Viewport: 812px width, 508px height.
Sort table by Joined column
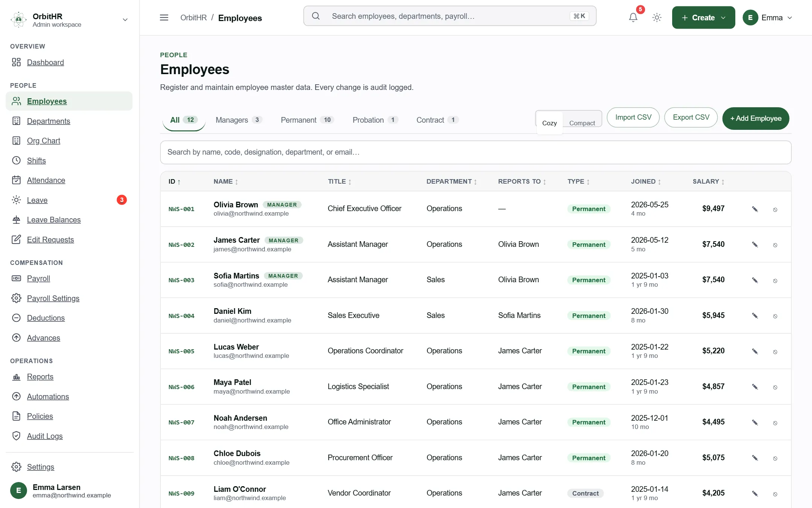click(646, 181)
